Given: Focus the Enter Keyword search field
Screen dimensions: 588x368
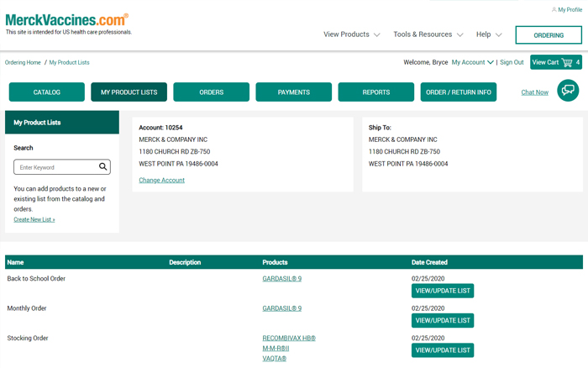Looking at the screenshot, I should (62, 167).
